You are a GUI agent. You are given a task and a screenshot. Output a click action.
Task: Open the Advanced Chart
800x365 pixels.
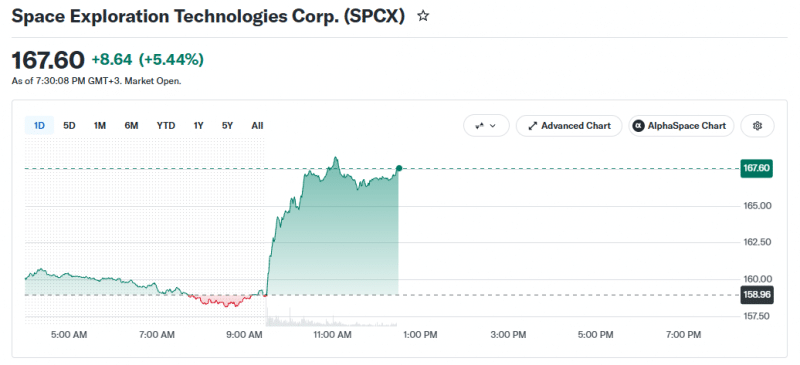(569, 126)
